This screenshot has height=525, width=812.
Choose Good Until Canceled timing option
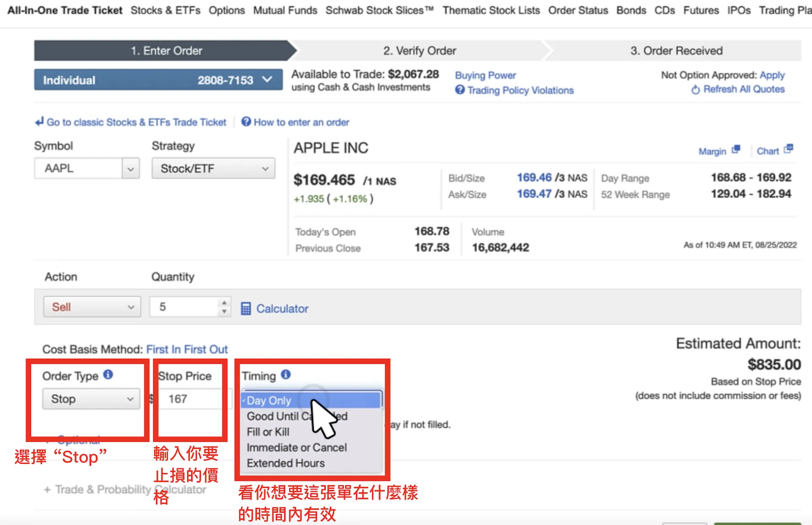tap(297, 416)
